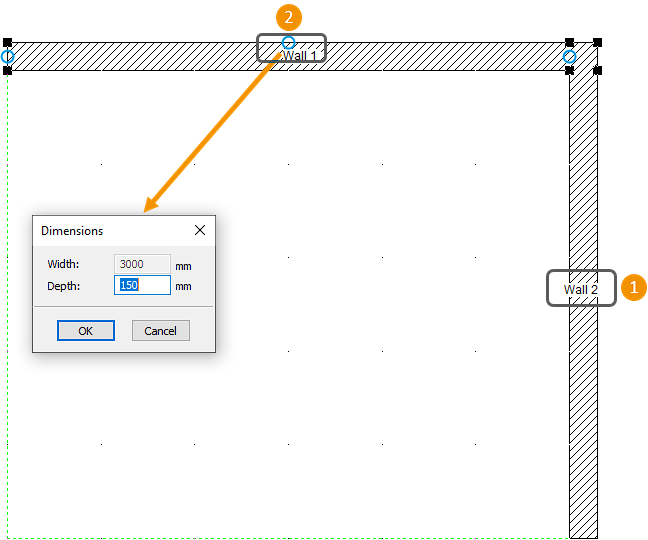The image size is (648, 540).
Task: Click the orange callout badge numbered 2
Action: (x=288, y=17)
